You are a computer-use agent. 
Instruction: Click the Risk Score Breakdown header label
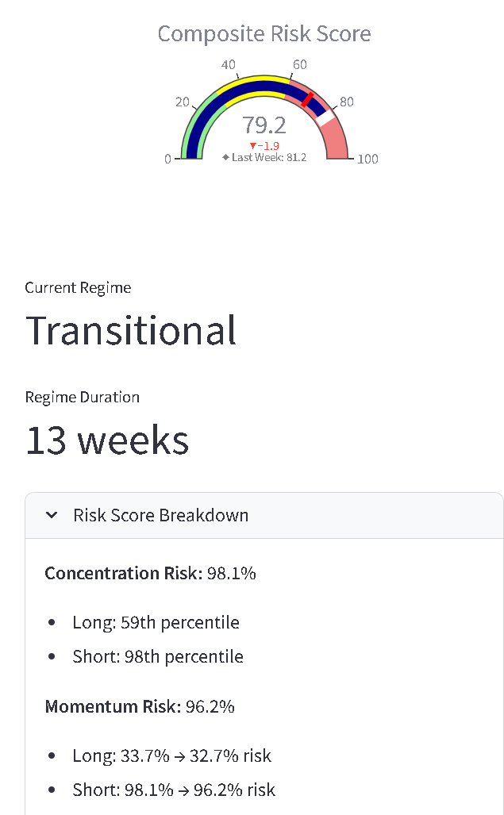(160, 515)
